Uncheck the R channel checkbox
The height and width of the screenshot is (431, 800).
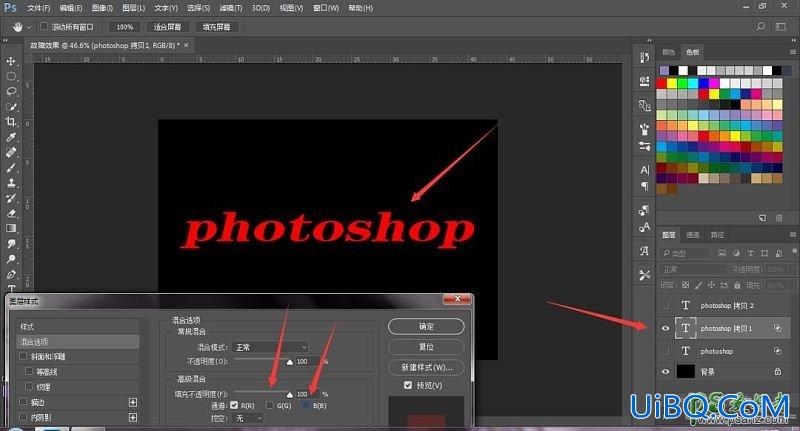234,405
